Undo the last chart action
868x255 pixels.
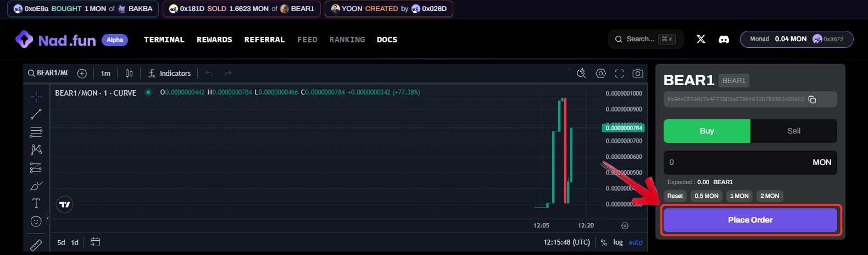(x=209, y=73)
